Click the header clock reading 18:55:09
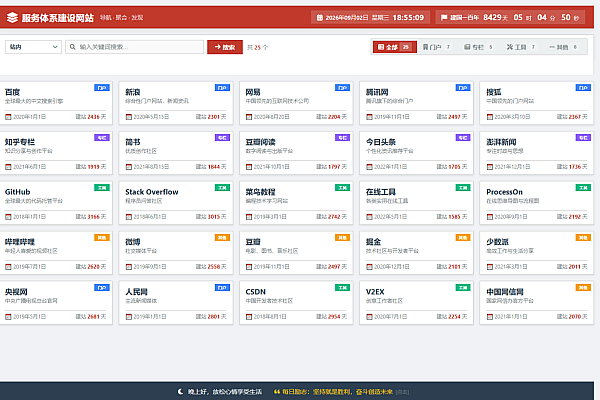The width and height of the screenshot is (600, 400). coord(408,18)
